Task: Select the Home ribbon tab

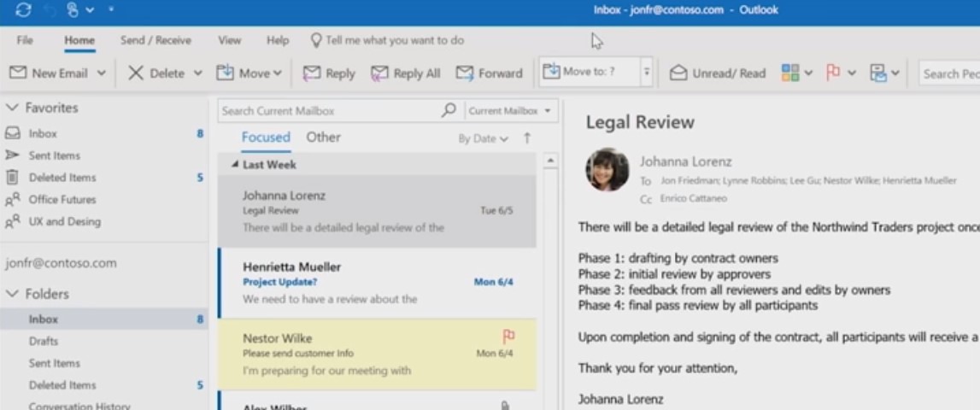Action: tap(79, 41)
